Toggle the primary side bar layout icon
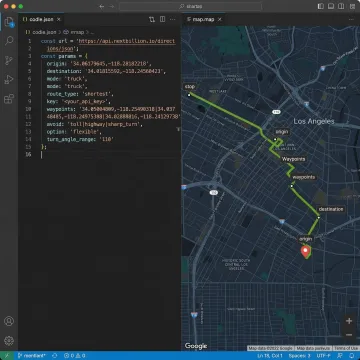 (x=321, y=6)
